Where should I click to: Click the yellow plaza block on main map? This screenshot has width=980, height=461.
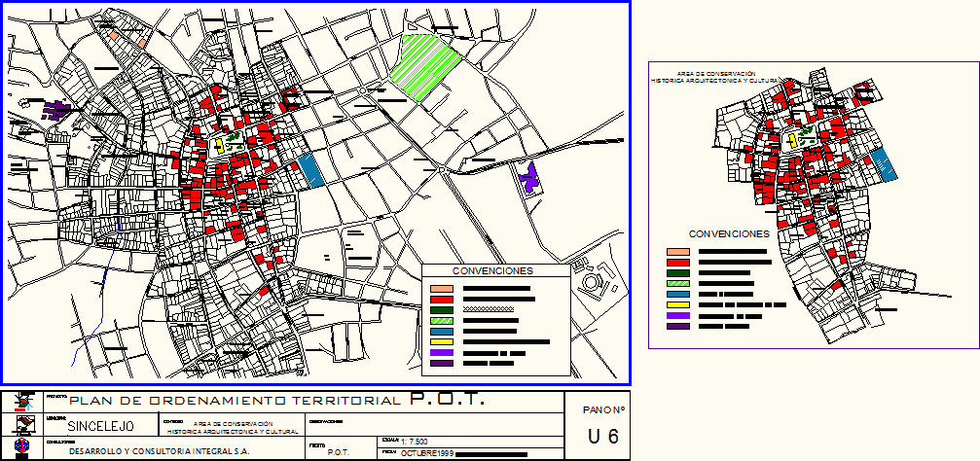tap(219, 147)
